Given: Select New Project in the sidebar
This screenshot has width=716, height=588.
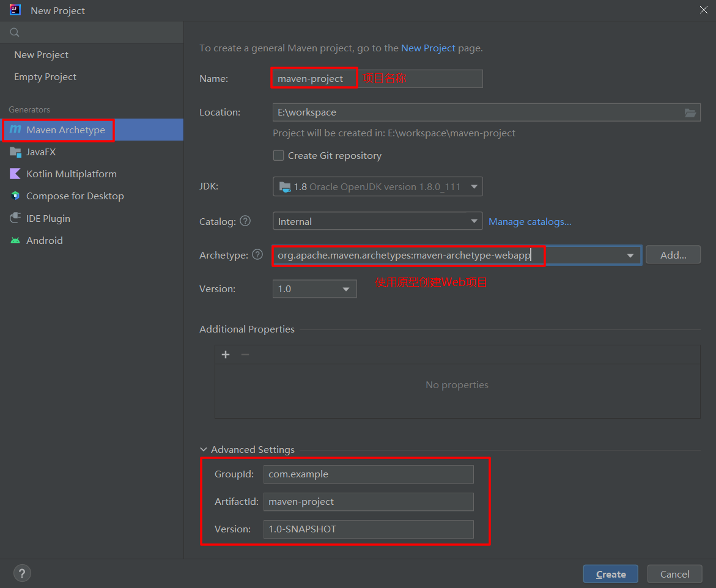Looking at the screenshot, I should (92, 55).
